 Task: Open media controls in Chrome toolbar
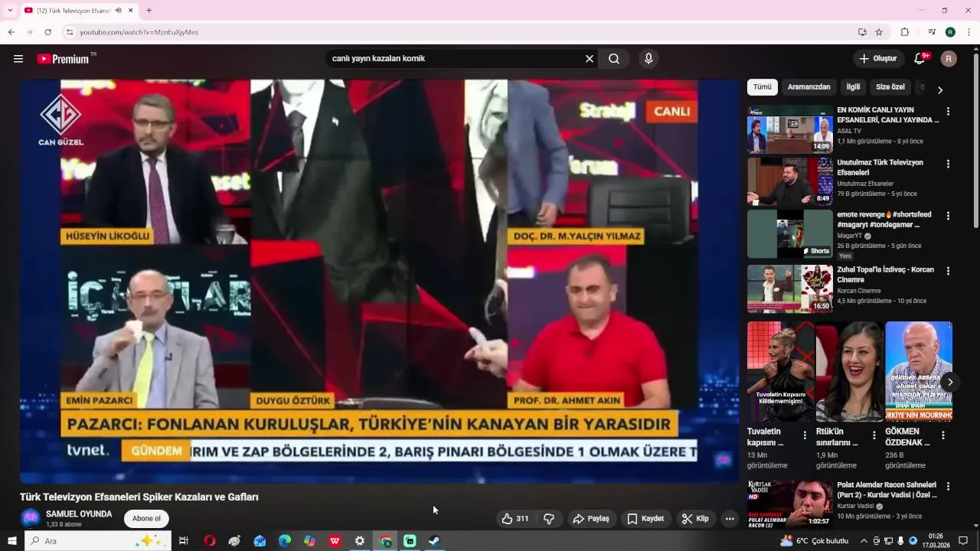(932, 32)
